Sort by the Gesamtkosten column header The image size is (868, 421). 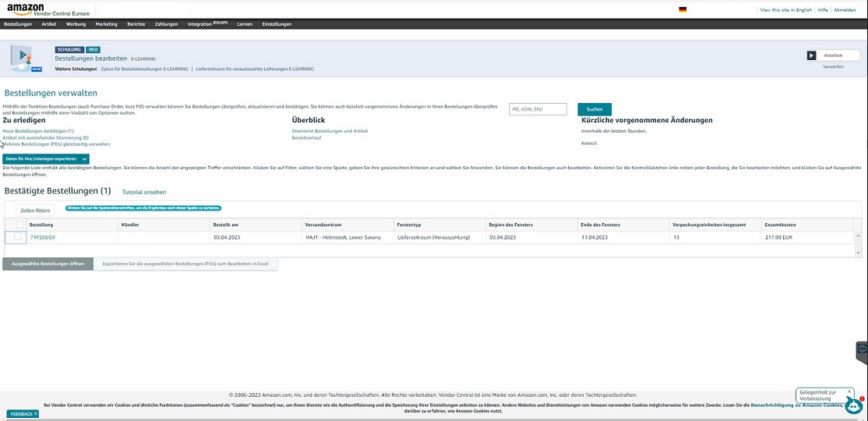click(780, 225)
